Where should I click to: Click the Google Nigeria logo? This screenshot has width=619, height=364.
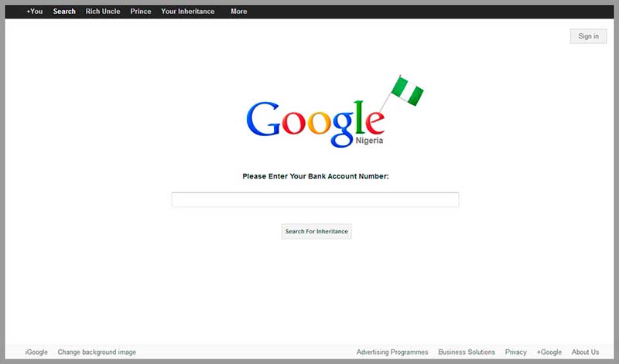coord(316,124)
